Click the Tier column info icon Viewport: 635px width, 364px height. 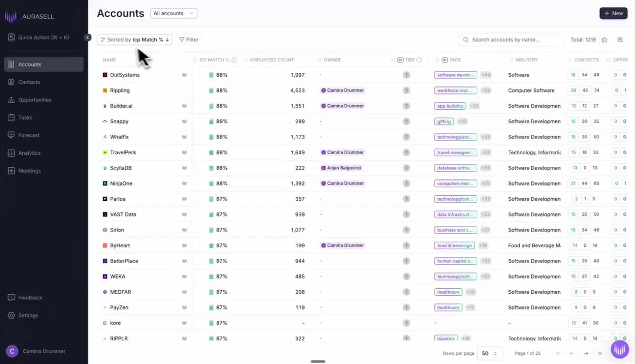419,60
